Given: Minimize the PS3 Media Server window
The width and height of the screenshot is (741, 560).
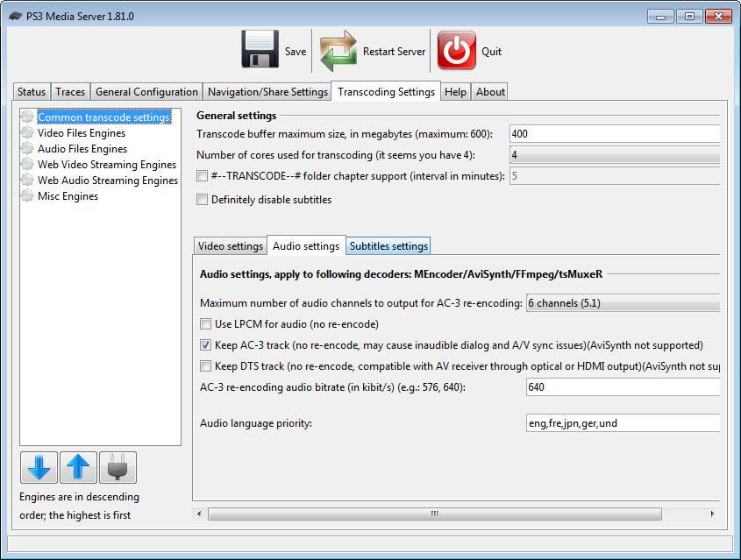Looking at the screenshot, I should tap(660, 17).
